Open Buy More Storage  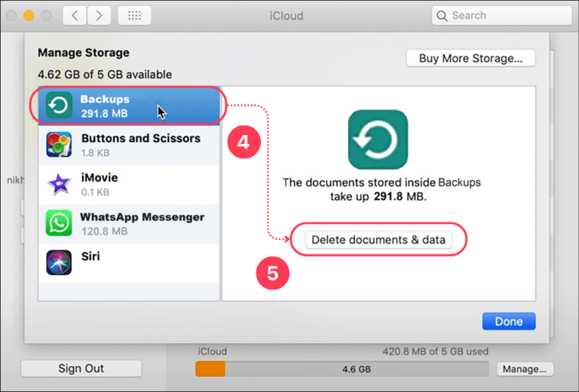tap(470, 58)
